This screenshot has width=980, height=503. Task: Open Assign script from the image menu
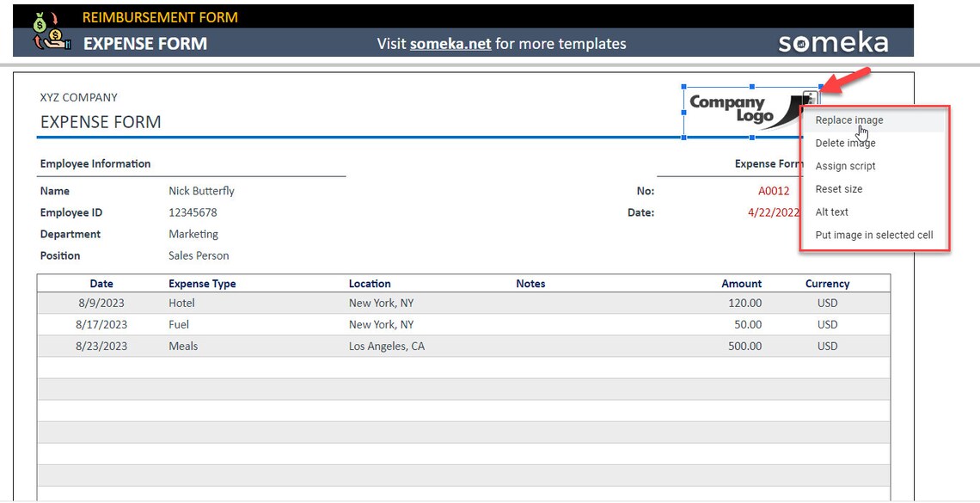844,166
